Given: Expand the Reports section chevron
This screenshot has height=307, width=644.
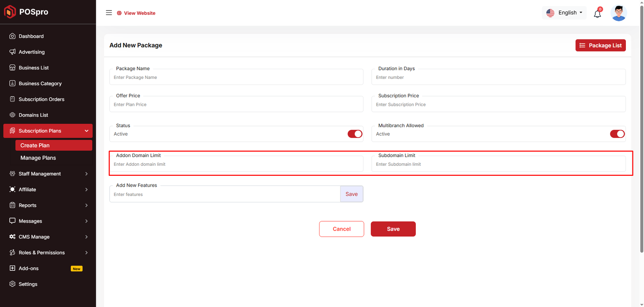Looking at the screenshot, I should 86,205.
